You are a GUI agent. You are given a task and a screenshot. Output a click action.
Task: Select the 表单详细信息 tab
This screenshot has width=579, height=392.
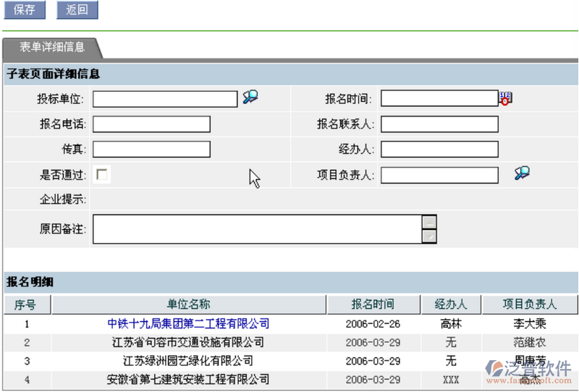[52, 47]
